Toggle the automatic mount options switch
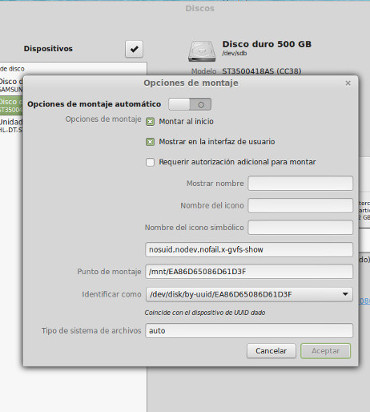 click(190, 104)
